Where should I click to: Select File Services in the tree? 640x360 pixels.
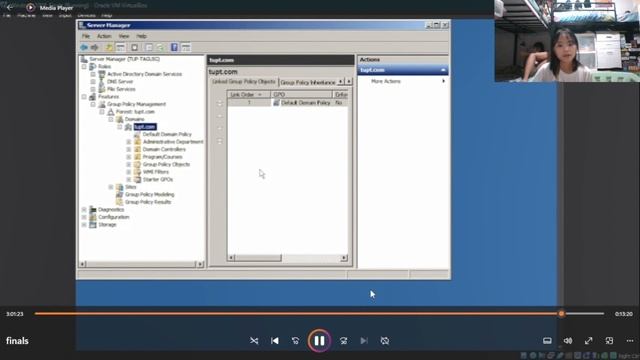tap(121, 89)
